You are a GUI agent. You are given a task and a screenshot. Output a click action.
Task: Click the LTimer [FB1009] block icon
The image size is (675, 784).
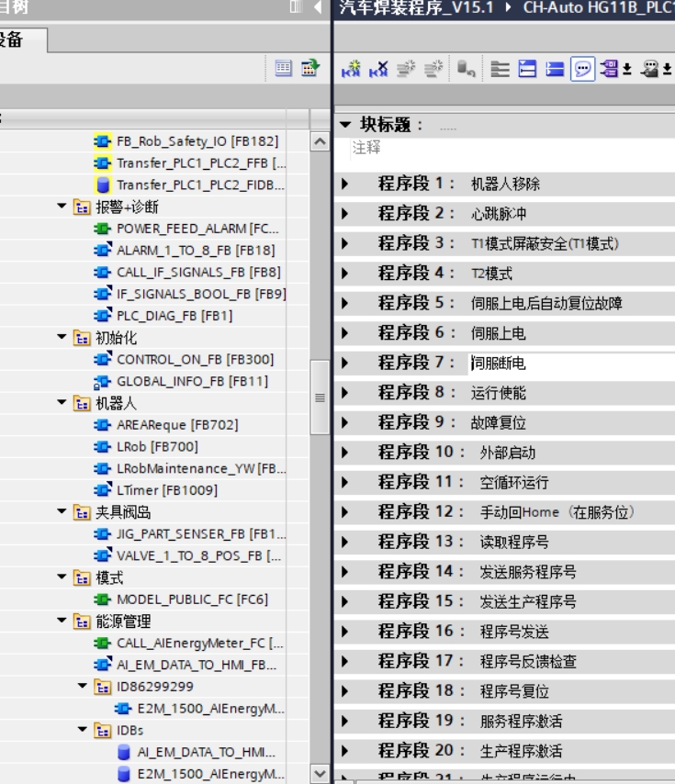[x=103, y=490]
